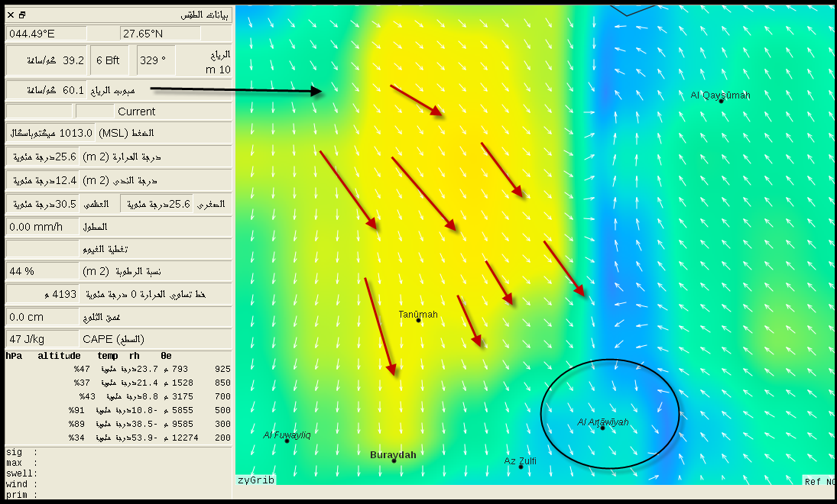Click Al Artāwīyah city on map
Screen dimensions: 837x504
click(602, 423)
